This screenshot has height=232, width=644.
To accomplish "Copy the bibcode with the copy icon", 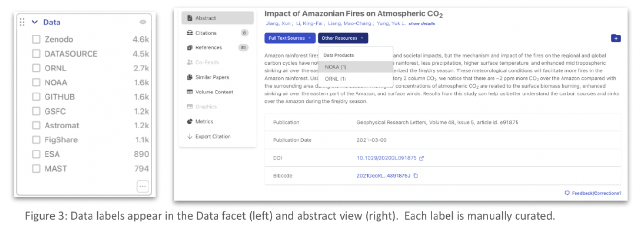I will 415,176.
